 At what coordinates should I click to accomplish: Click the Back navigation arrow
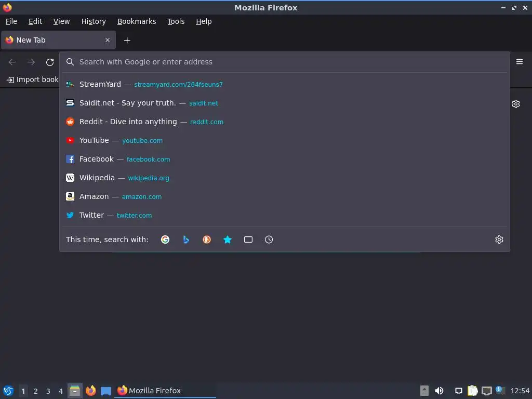12,62
